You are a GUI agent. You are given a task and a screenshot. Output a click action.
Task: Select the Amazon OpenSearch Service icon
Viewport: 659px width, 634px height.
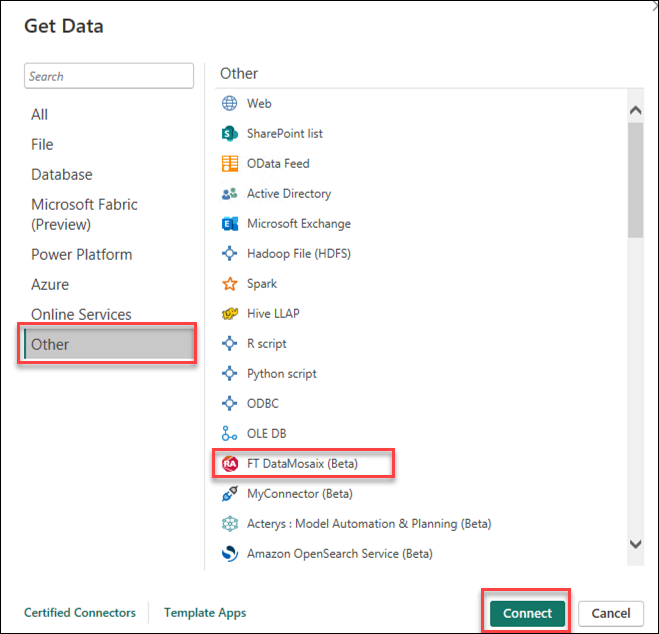click(229, 554)
